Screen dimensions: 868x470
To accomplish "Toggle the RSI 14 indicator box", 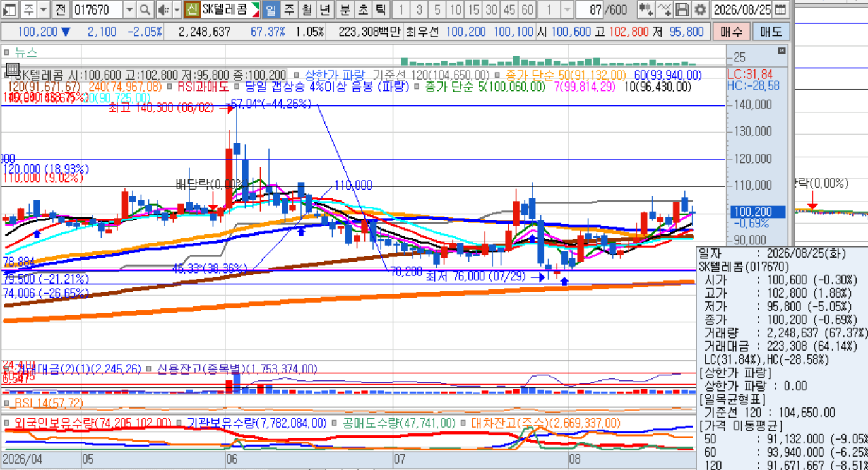I will pos(6,402).
